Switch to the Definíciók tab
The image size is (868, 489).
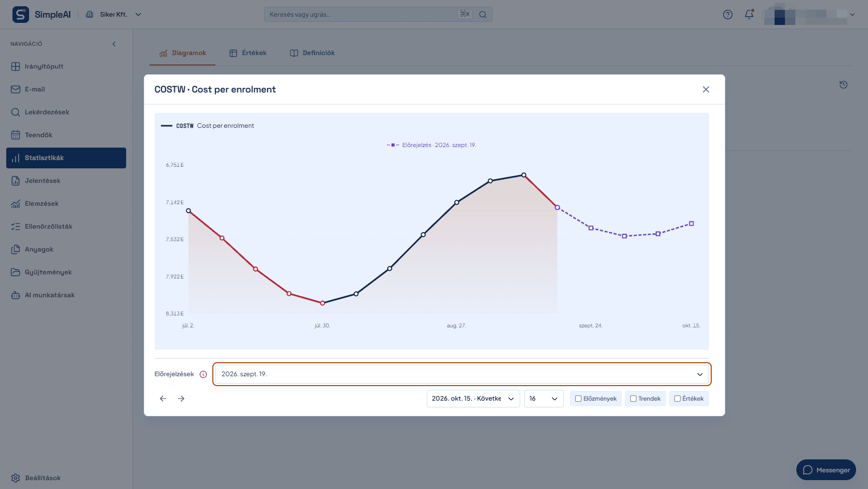pyautogui.click(x=312, y=53)
